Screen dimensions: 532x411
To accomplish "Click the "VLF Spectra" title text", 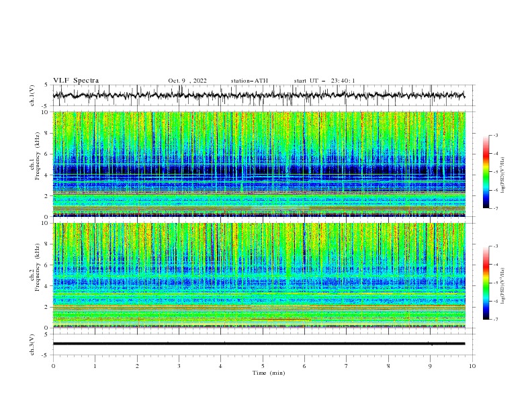I will pos(76,81).
